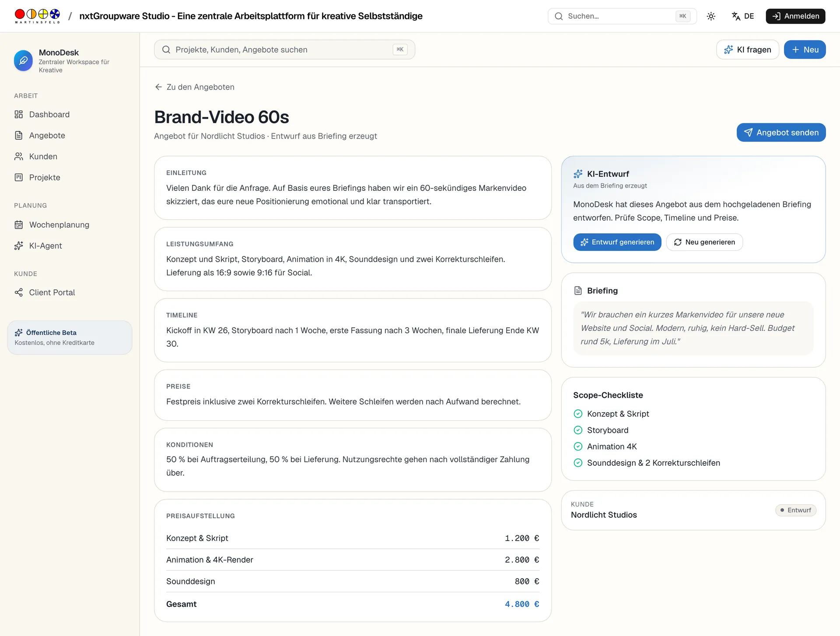
Task: Toggle the light/dark theme sun icon
Action: pos(711,16)
